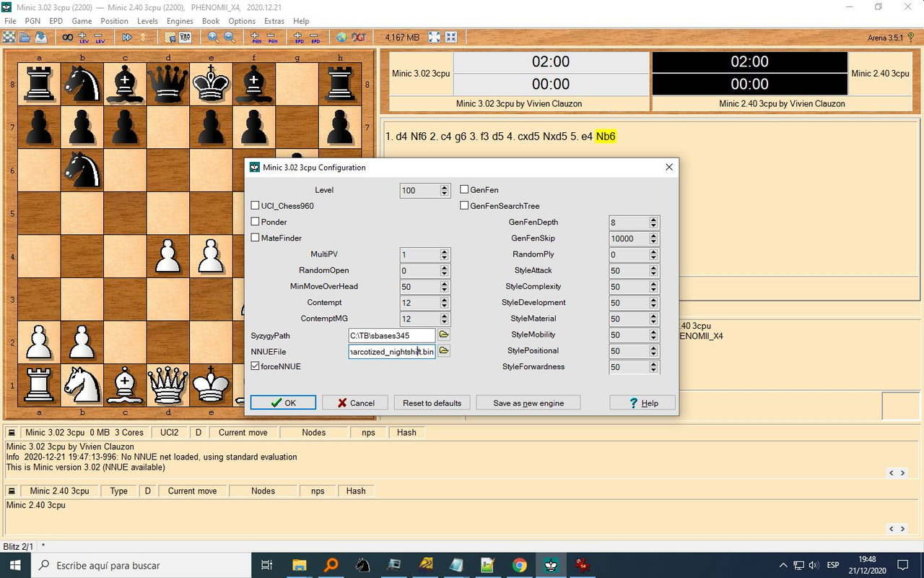The width and height of the screenshot is (924, 578).
Task: Click the minus PGN toolbar icon
Action: (272, 37)
